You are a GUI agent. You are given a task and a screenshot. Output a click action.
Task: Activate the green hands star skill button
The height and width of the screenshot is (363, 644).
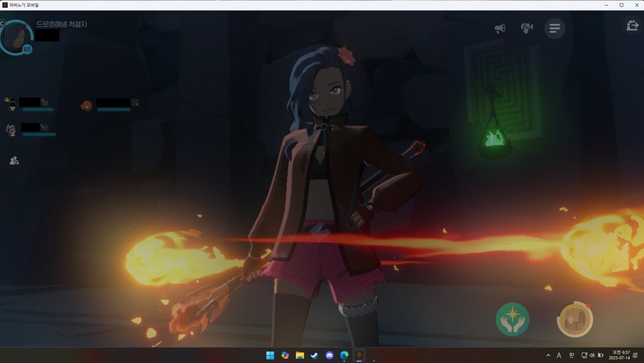pyautogui.click(x=512, y=319)
